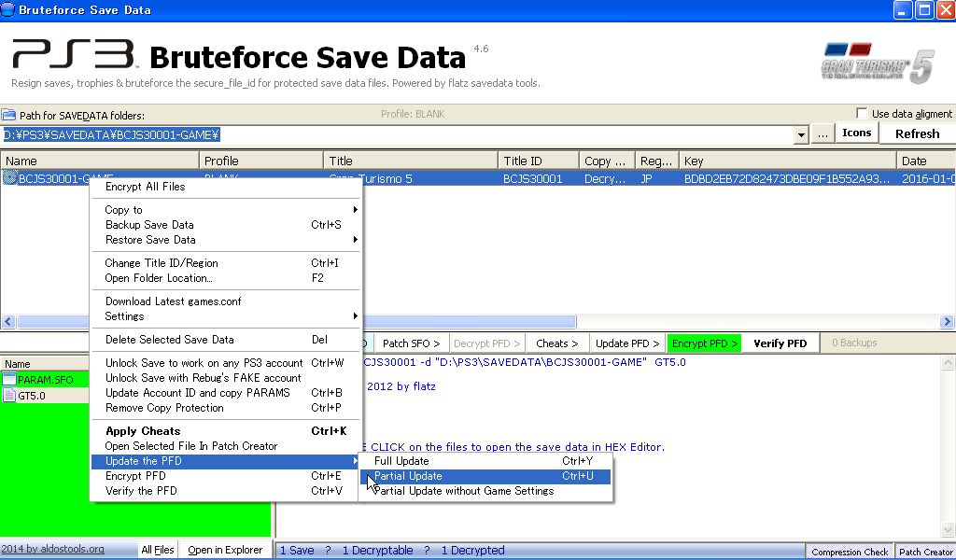
Task: Expand the Restore Save Data submenu
Action: pos(355,240)
